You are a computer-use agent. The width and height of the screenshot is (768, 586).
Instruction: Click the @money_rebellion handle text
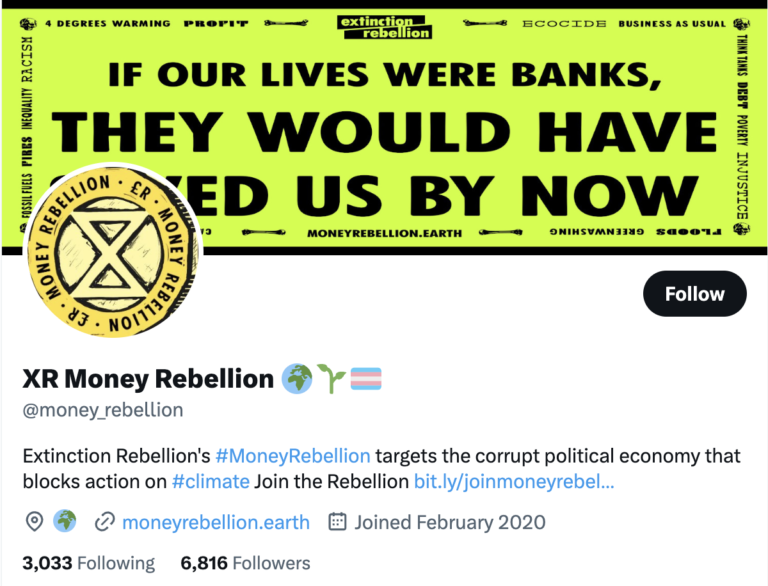[103, 410]
